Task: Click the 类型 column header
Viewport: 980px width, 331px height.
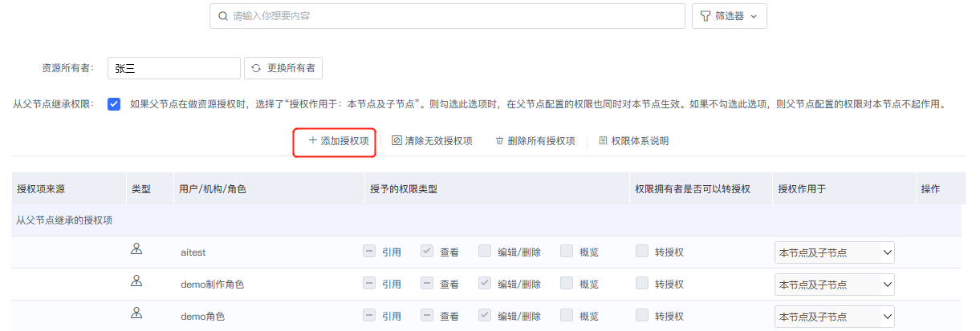Action: tap(149, 189)
